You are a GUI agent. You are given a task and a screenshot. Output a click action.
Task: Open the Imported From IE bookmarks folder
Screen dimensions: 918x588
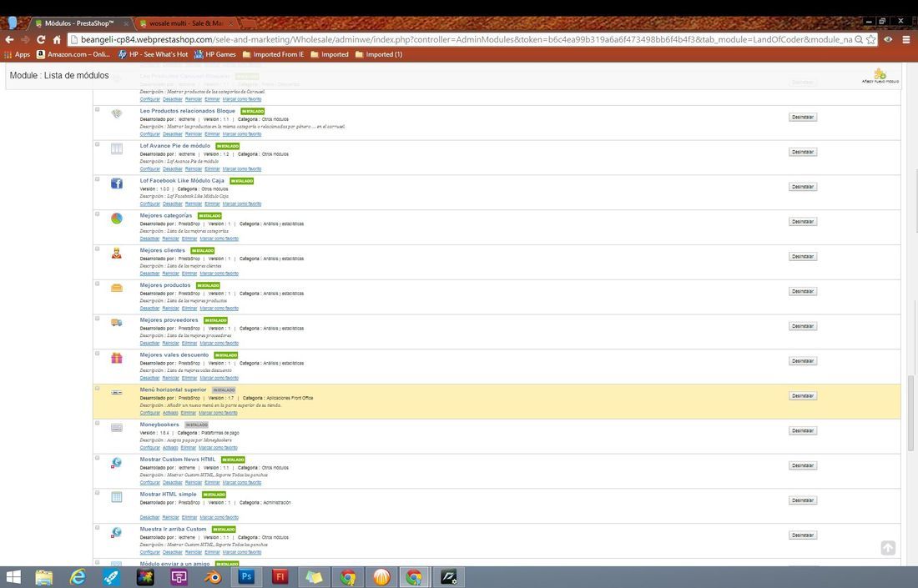point(273,54)
